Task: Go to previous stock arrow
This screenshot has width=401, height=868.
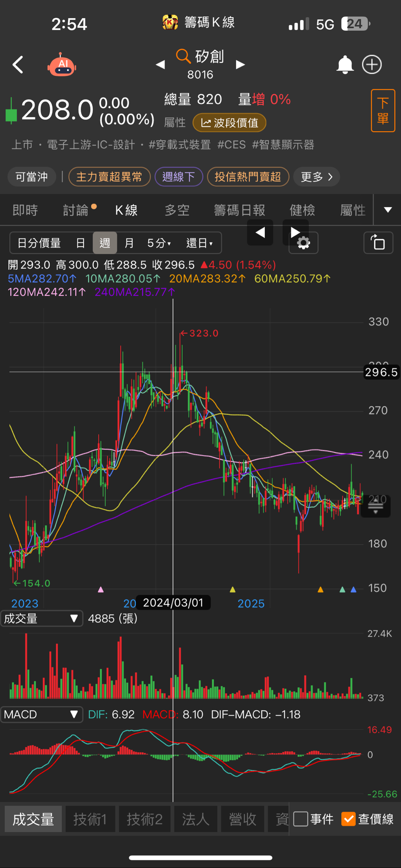Action: coord(160,65)
